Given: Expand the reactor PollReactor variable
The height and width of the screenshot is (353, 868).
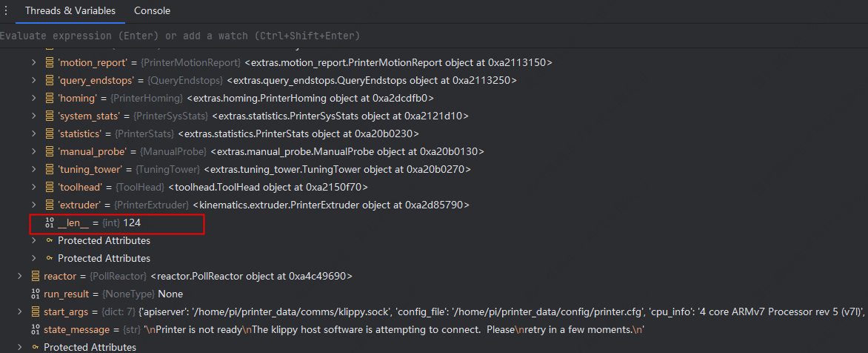Looking at the screenshot, I should [x=21, y=276].
